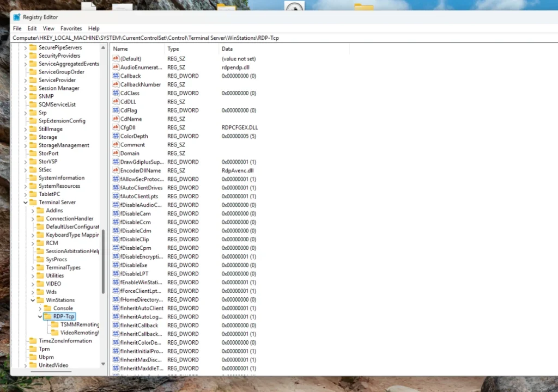
Task: Click the registry path address bar
Action: pyautogui.click(x=284, y=38)
